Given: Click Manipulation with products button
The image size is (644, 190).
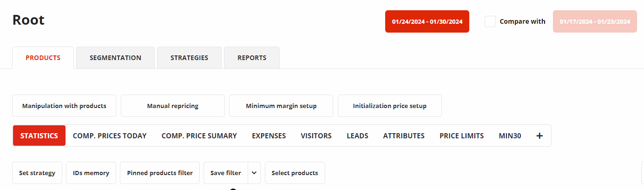Looking at the screenshot, I should click(x=64, y=106).
